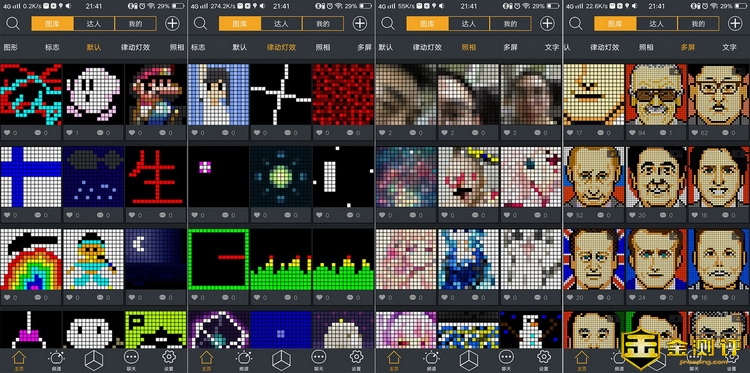
Task: Open the snowman pixel art thumbnail
Action: click(530, 329)
